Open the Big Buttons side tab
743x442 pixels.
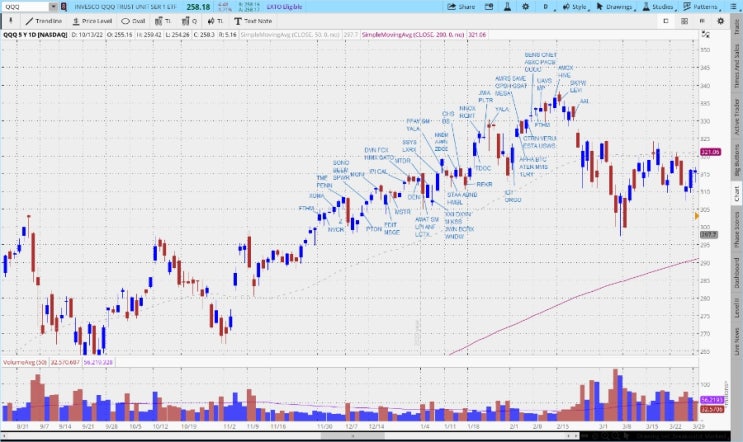point(737,161)
